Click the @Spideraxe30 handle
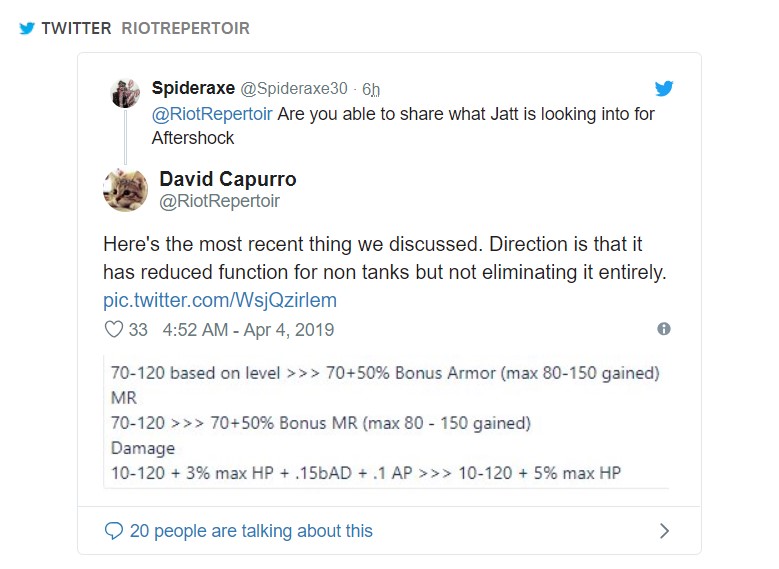779x569 pixels. click(294, 88)
